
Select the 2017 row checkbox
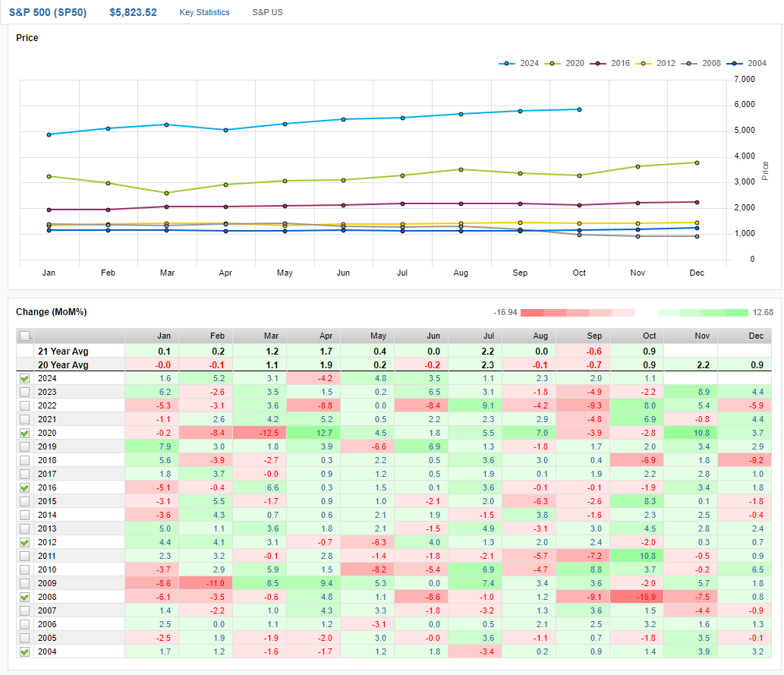(24, 475)
